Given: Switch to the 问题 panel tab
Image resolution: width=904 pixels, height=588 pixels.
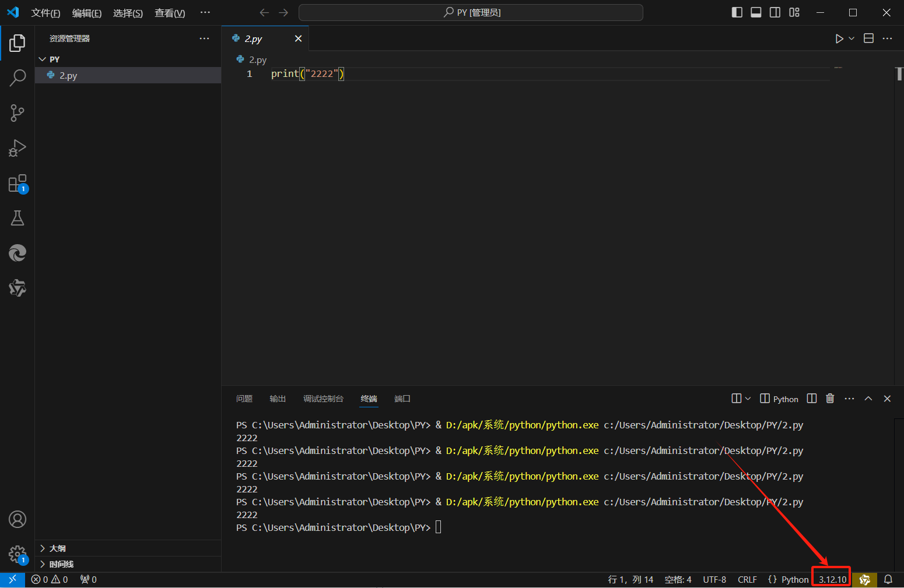Looking at the screenshot, I should click(244, 399).
